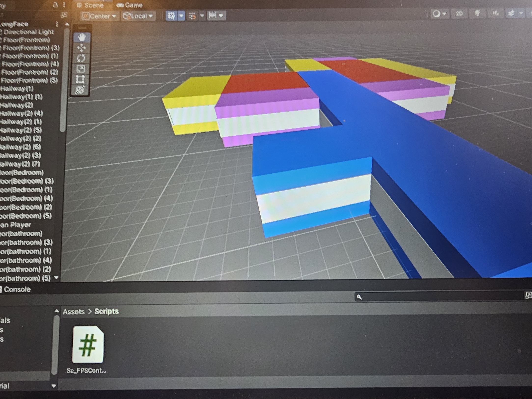Screen dimensions: 532x399
Task: Select the Hand tool in the Scene view
Action: click(x=81, y=37)
